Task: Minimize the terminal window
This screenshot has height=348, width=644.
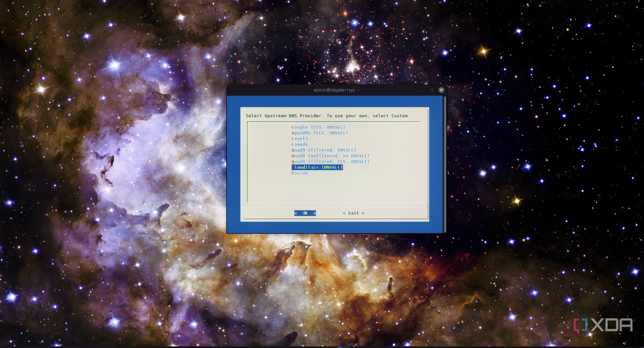Action: [x=422, y=90]
